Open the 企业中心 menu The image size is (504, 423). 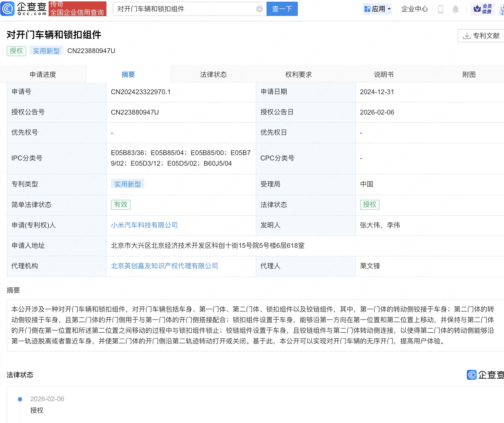[414, 9]
